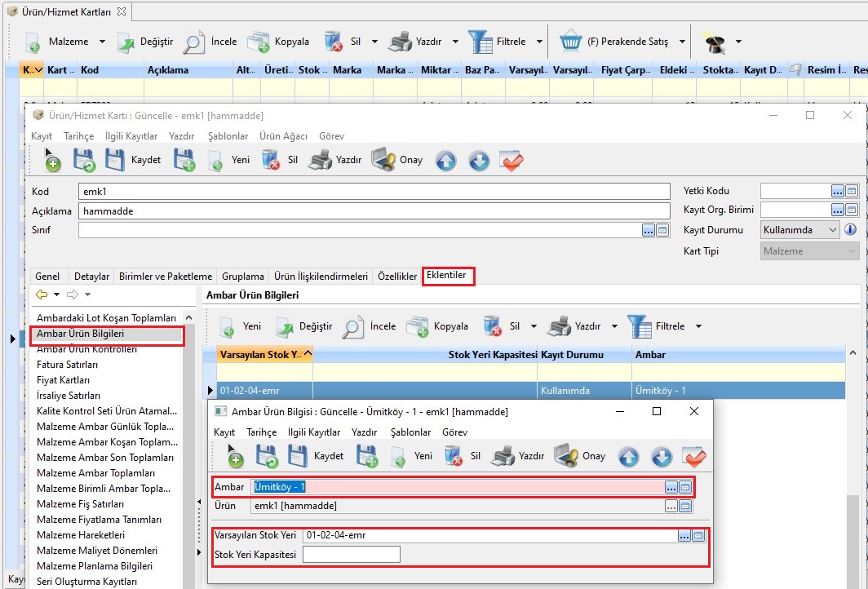Screen dimensions: 868x589
Task: Expand the Yazdır dropdown arrow in the Ambar Ürün Bilgileri toolbar
Action: click(x=614, y=326)
